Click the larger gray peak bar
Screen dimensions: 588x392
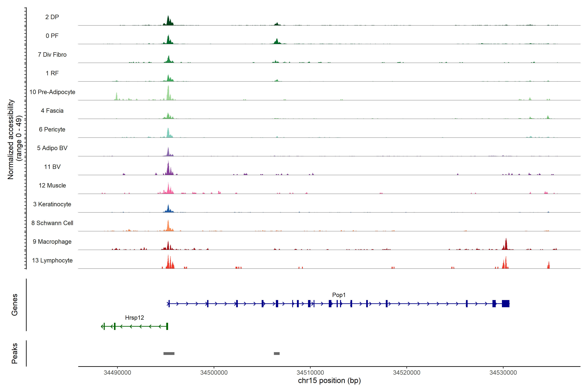click(169, 353)
